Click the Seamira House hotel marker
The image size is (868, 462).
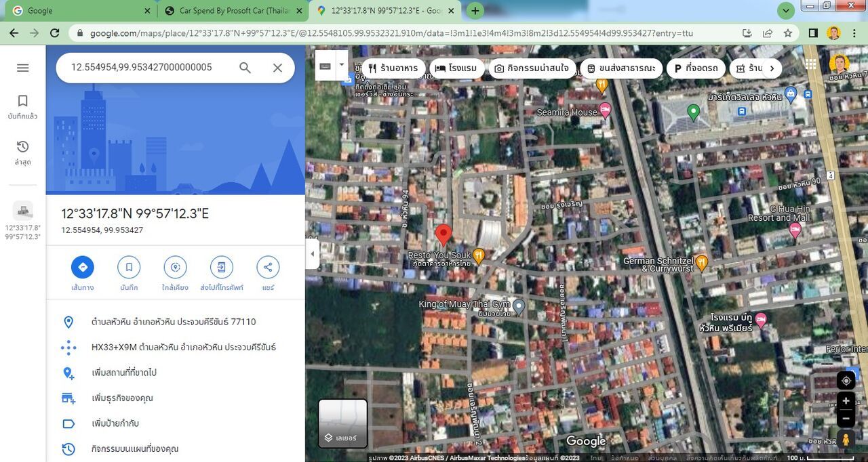pyautogui.click(x=605, y=109)
